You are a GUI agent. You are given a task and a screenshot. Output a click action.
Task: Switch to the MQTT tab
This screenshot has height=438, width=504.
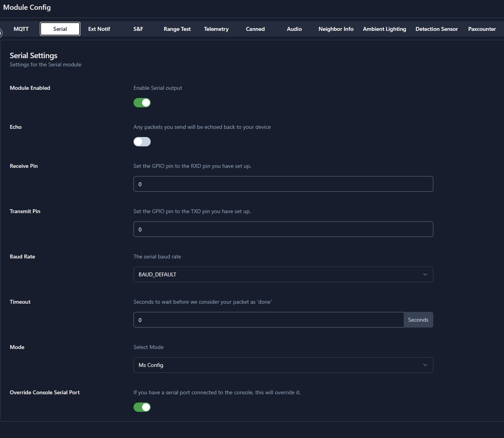(x=21, y=29)
